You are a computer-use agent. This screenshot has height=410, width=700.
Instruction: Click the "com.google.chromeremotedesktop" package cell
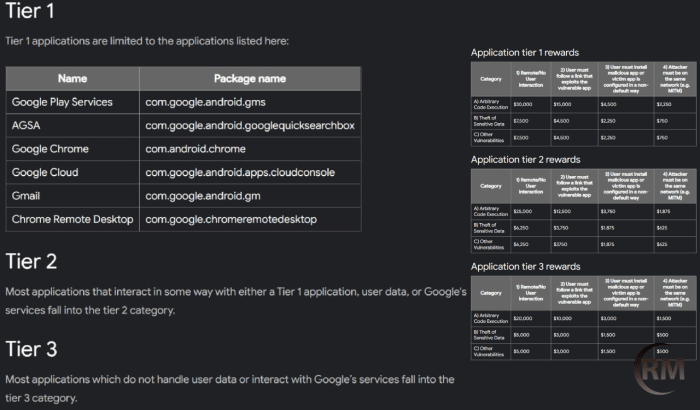point(250,219)
